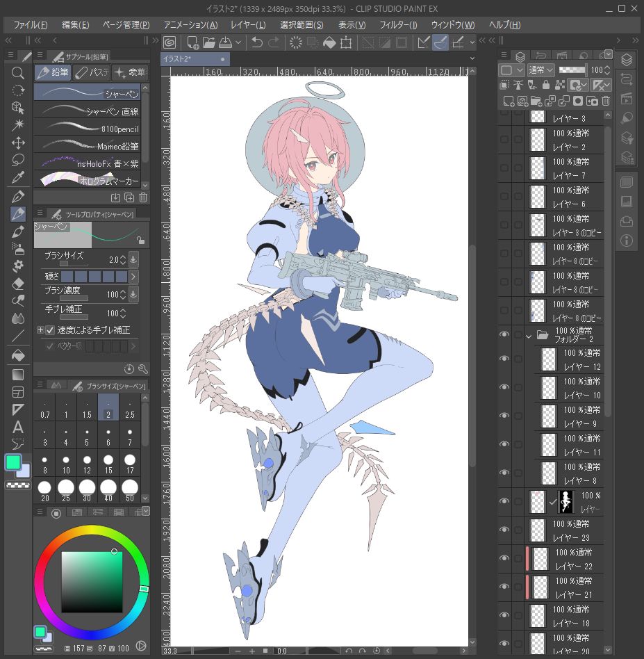This screenshot has height=659, width=644.
Task: Adjust the layer opacity slider
Action: (x=572, y=70)
